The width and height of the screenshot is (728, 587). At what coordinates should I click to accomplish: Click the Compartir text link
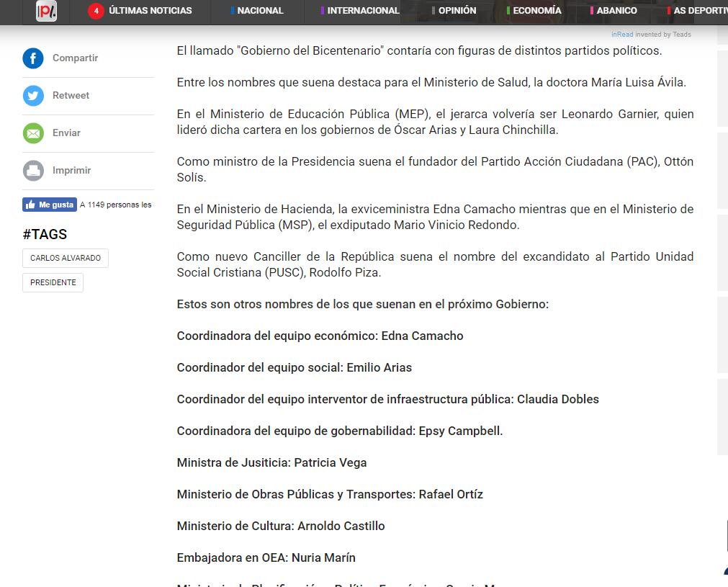coord(75,58)
